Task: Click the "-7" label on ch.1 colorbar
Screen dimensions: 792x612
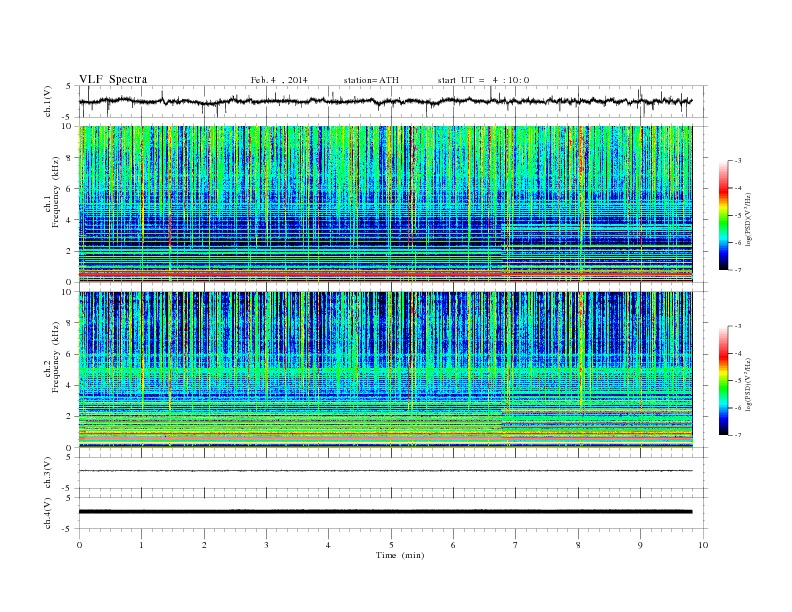Action: pyautogui.click(x=738, y=270)
